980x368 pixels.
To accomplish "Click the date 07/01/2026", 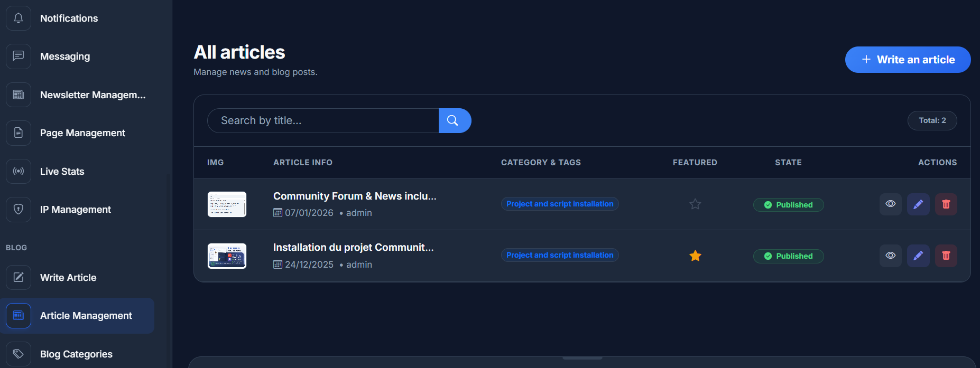I will pyautogui.click(x=309, y=213).
